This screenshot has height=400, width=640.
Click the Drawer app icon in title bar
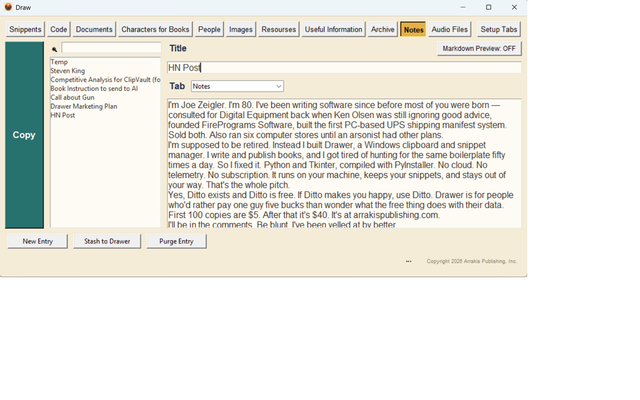click(x=8, y=7)
